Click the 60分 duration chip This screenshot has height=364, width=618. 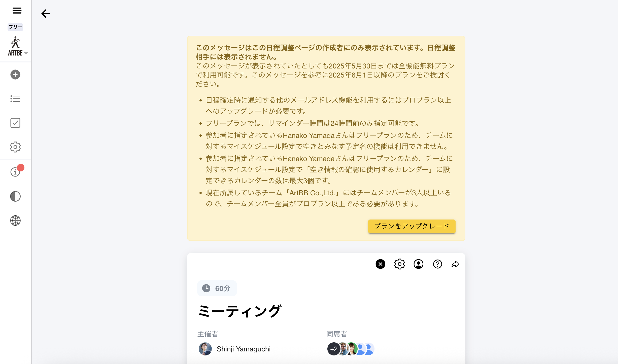click(217, 288)
